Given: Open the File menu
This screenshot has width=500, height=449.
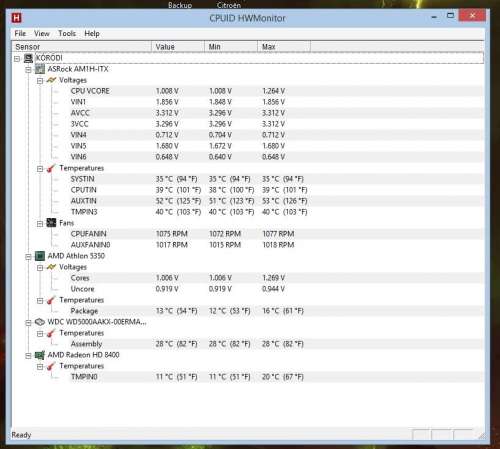Looking at the screenshot, I should (x=20, y=33).
